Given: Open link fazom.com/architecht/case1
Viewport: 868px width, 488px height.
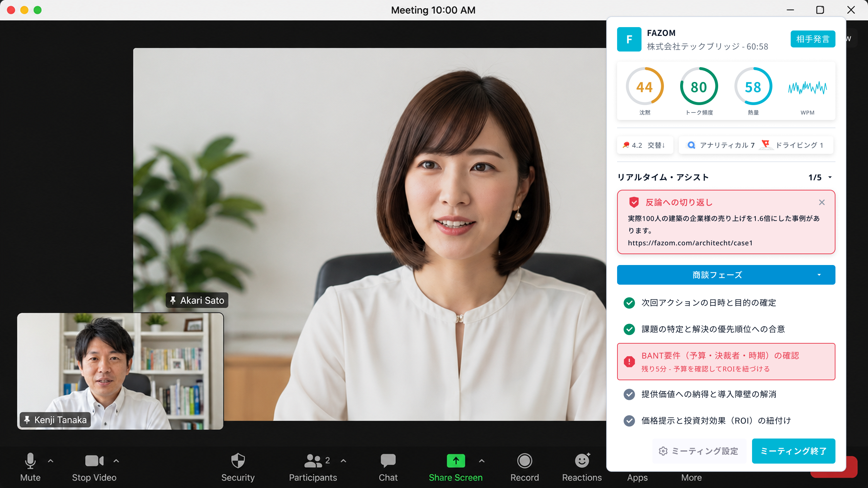Looking at the screenshot, I should tap(690, 243).
